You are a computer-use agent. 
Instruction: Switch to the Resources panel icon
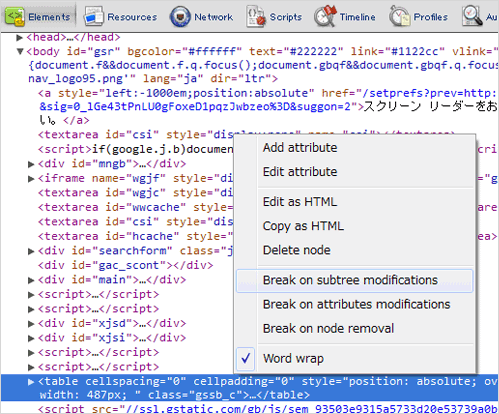tap(94, 16)
